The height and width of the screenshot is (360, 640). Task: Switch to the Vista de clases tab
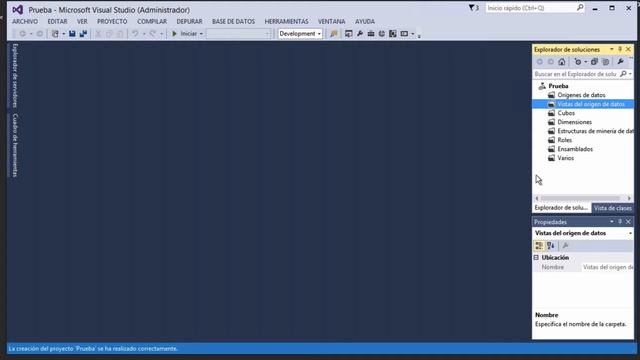tap(613, 208)
